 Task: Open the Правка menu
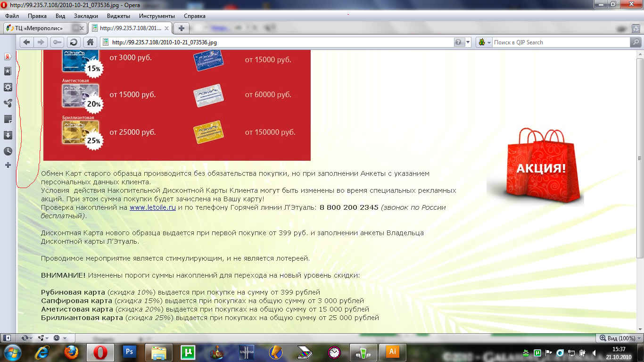tap(37, 16)
